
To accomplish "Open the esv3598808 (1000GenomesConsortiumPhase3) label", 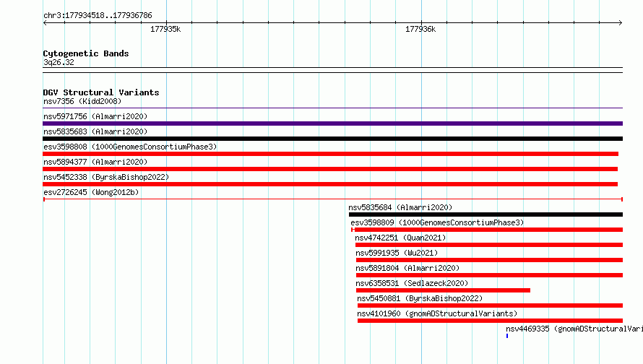I will [x=130, y=147].
